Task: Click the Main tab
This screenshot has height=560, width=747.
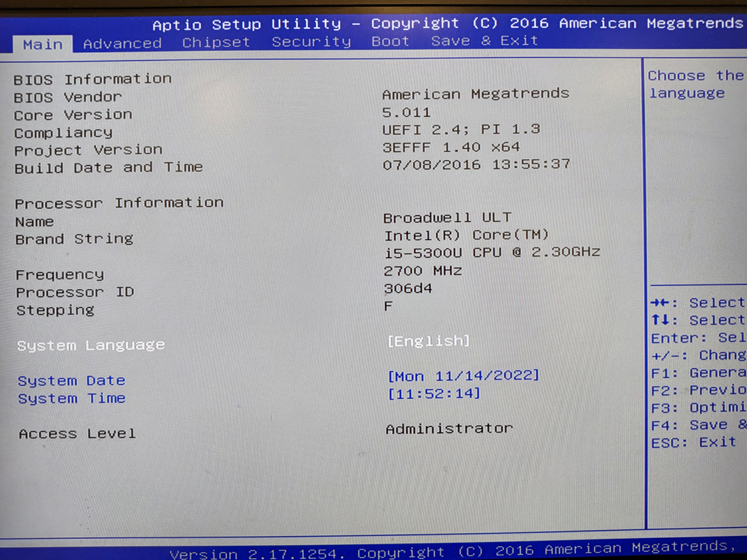Action: tap(43, 45)
